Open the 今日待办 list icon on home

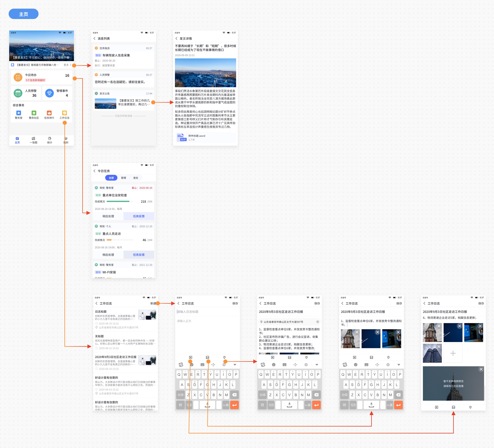[x=18, y=78]
